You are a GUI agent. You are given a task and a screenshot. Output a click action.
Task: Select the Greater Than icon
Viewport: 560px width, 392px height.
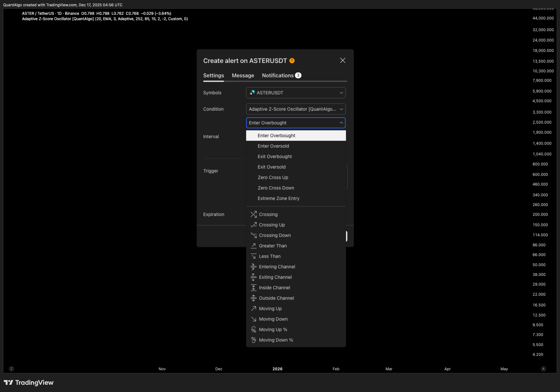254,246
